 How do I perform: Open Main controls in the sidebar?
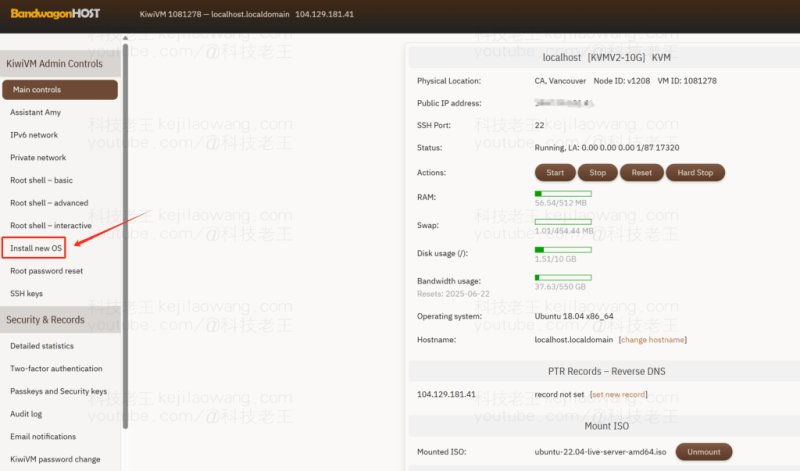point(60,89)
